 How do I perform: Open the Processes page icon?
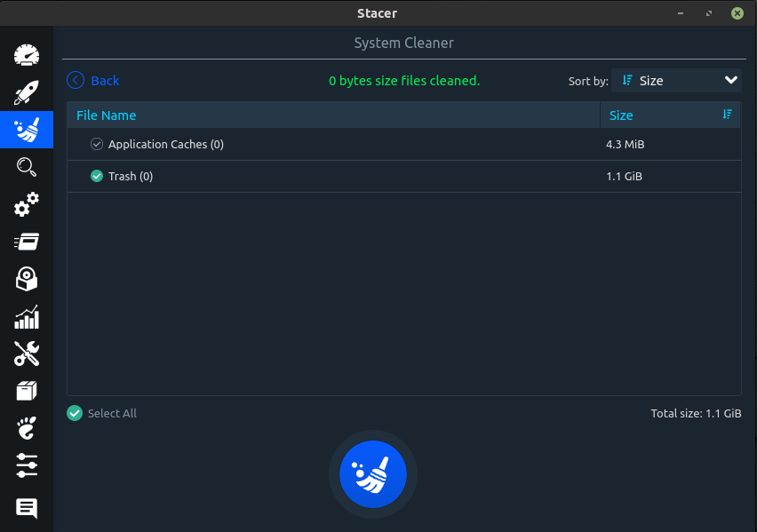point(27,242)
